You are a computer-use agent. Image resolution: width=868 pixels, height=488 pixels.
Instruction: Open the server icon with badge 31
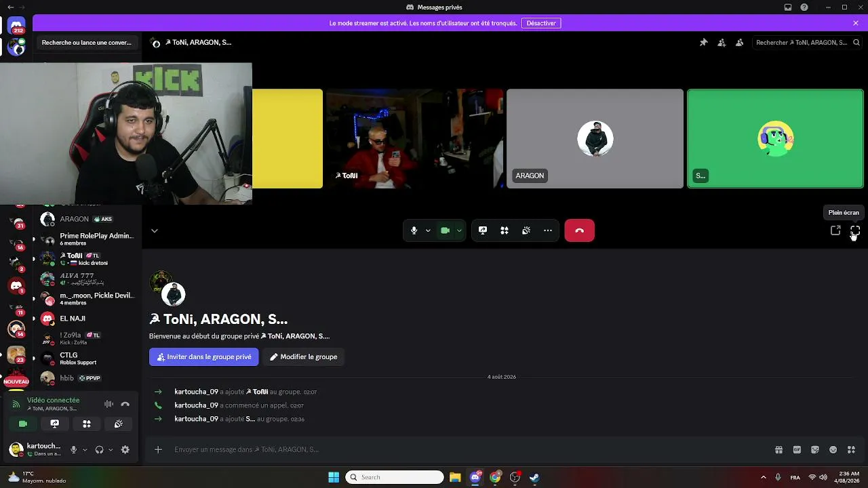(x=16, y=222)
